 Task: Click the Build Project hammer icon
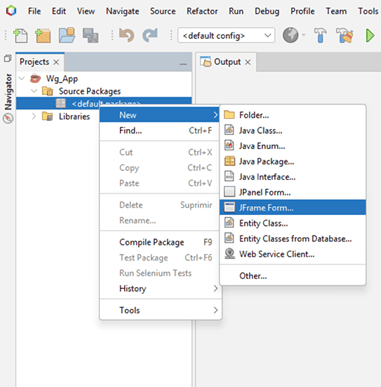pos(320,35)
